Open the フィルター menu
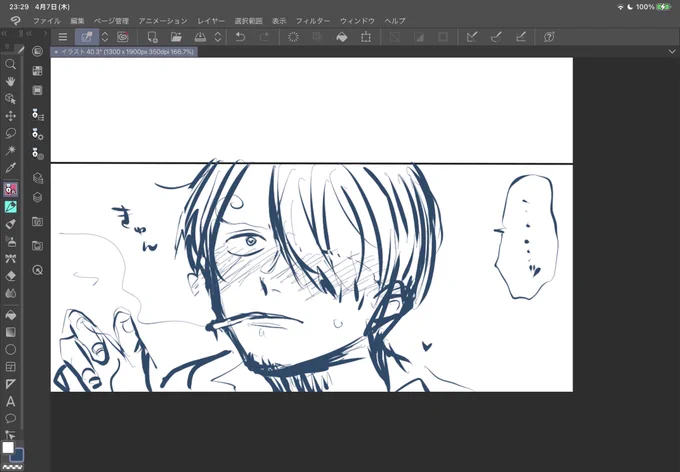The height and width of the screenshot is (472, 680). tap(313, 21)
